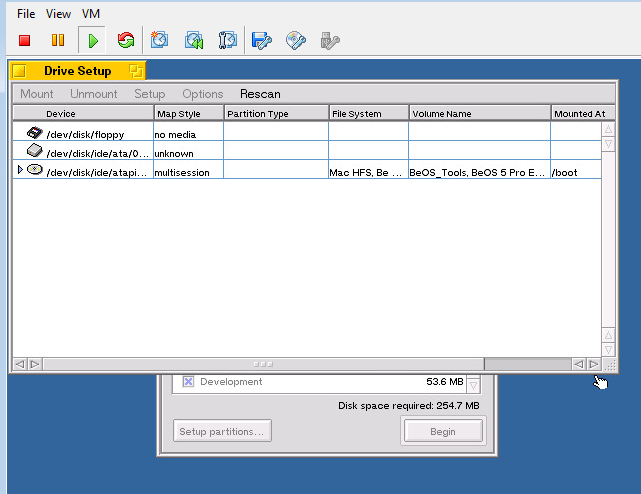Viewport: 641px width, 494px height.
Task: Click the red Stop VM button
Action: (x=25, y=41)
